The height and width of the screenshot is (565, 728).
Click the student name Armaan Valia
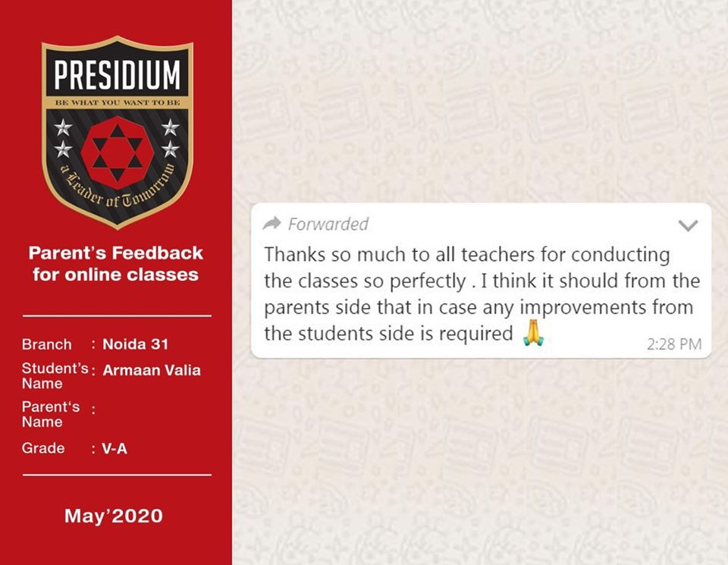(152, 370)
